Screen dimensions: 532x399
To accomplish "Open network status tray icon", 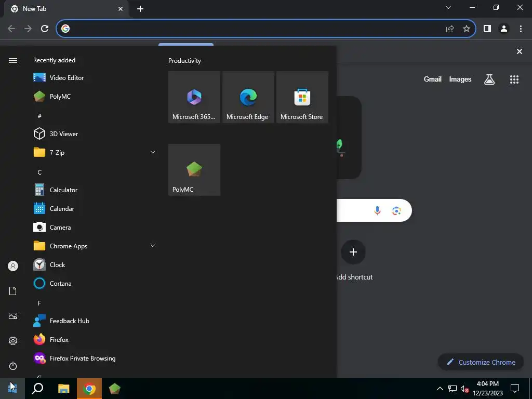I will coord(453,389).
